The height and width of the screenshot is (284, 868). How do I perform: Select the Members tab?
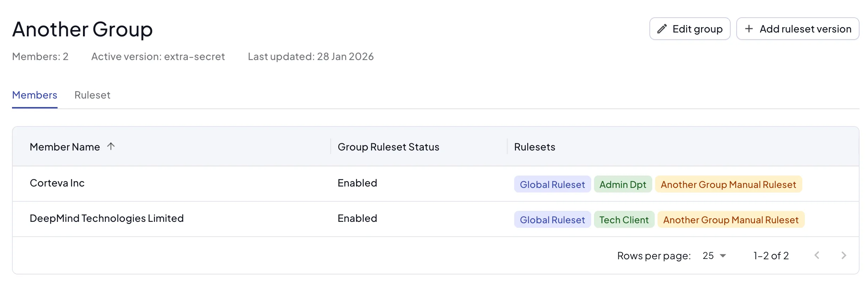coord(35,95)
